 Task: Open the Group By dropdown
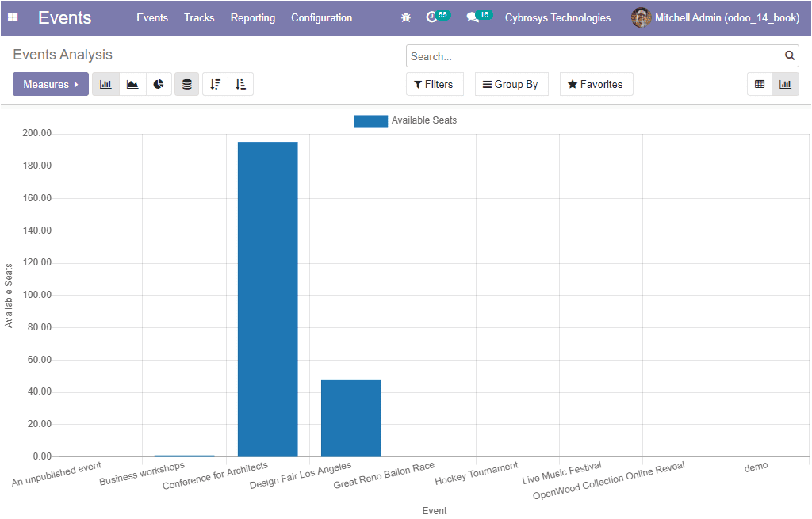511,84
